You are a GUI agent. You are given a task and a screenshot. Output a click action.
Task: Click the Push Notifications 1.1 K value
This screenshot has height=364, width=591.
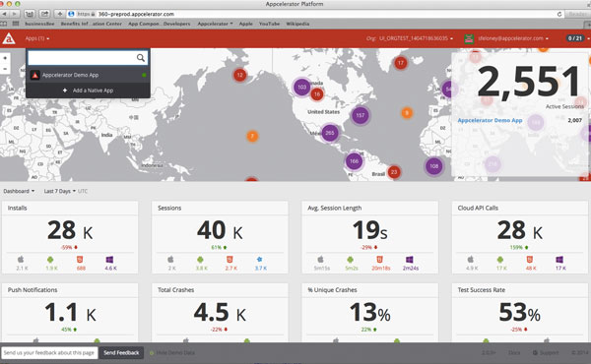click(x=70, y=313)
